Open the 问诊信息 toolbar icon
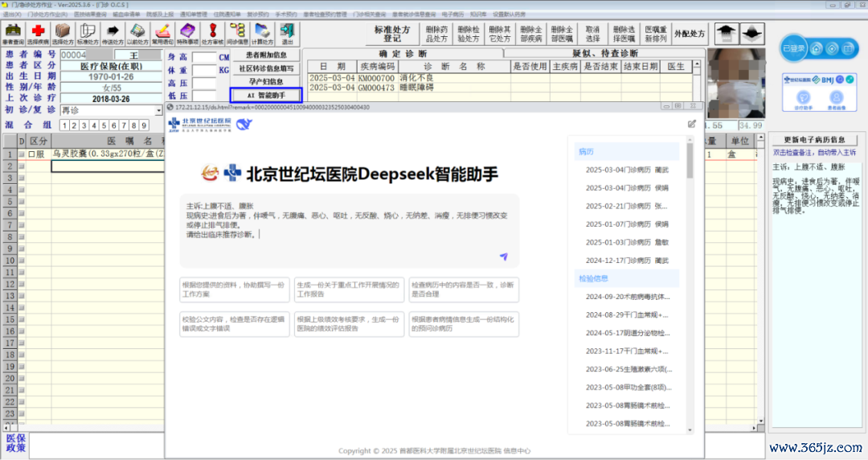Viewport: 868px width, 460px height. (x=237, y=34)
